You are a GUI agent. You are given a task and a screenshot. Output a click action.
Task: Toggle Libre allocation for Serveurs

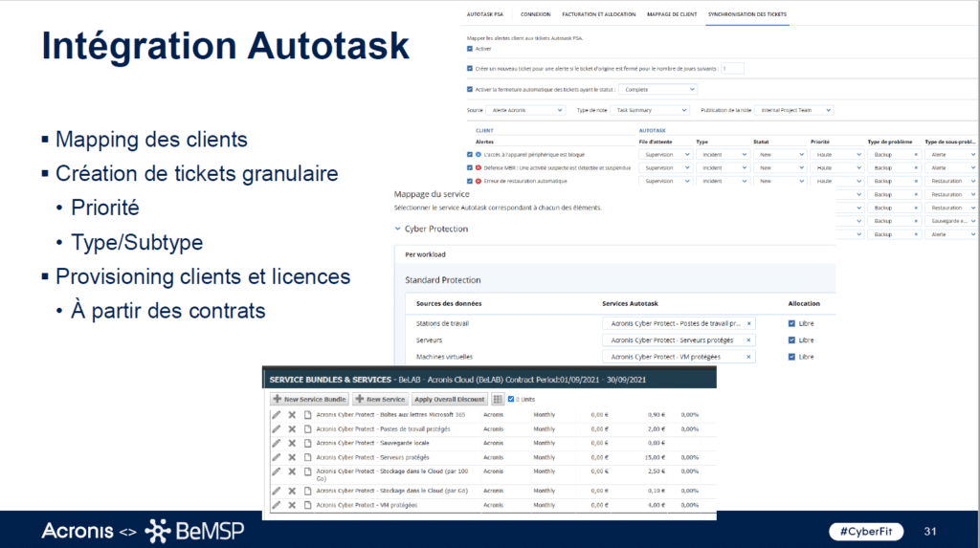(791, 340)
